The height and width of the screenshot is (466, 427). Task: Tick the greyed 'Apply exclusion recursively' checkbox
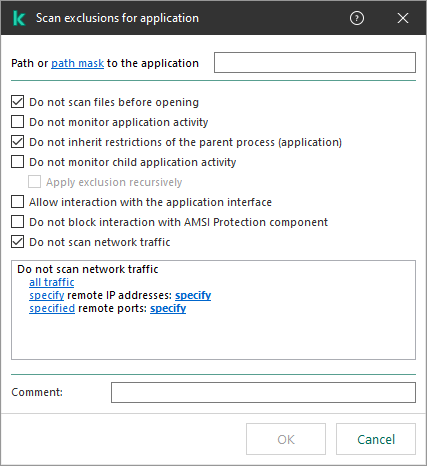34,182
